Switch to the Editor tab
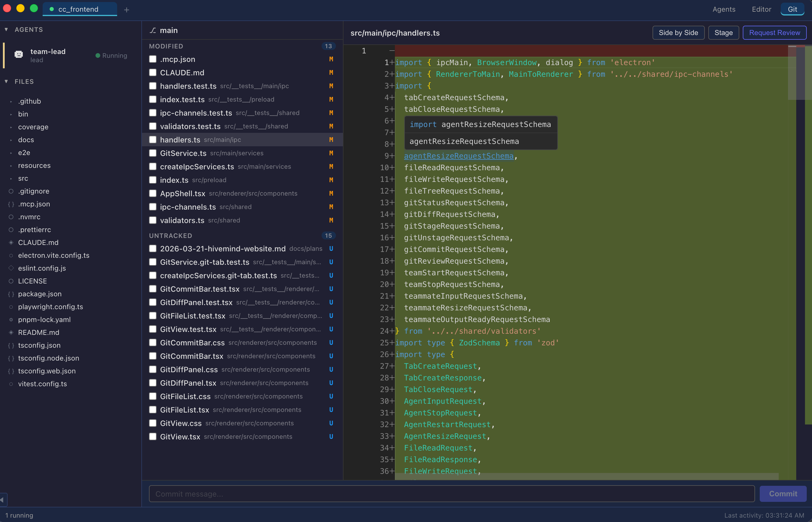The image size is (812, 522). (761, 9)
